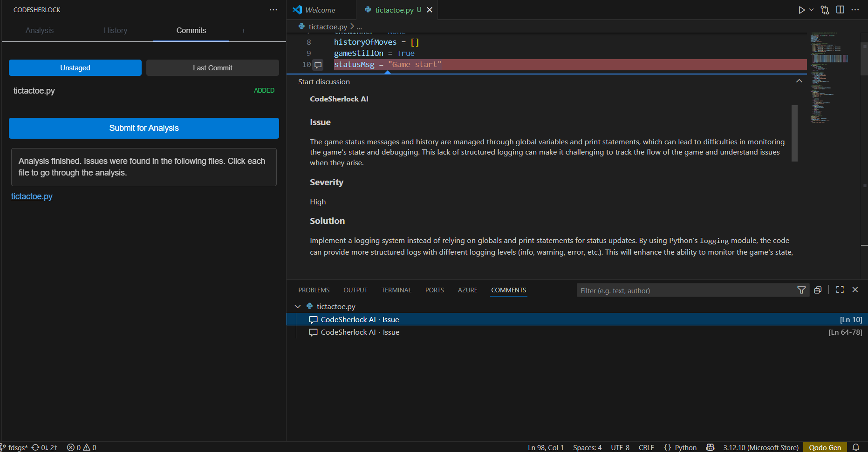Switch to the PROBLEMS panel tab
Viewport: 868px width, 452px height.
click(314, 290)
